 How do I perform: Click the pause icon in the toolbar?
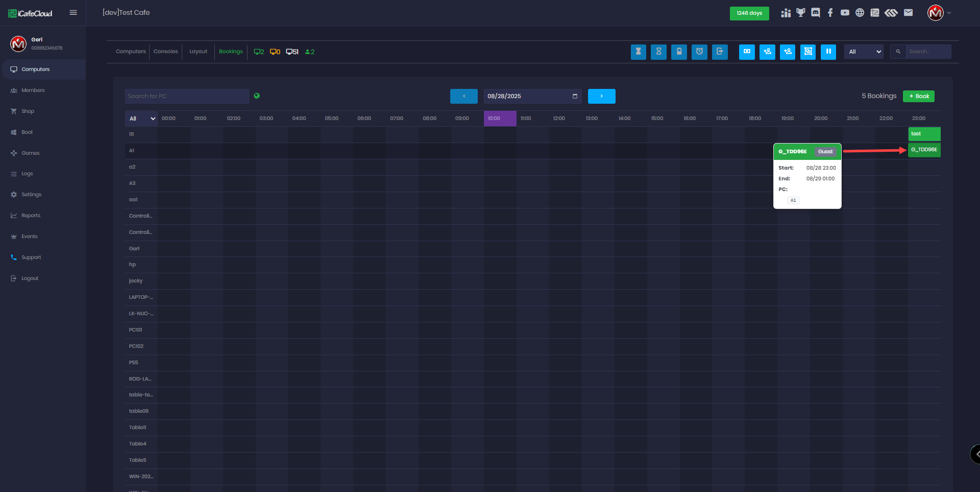[x=828, y=52]
